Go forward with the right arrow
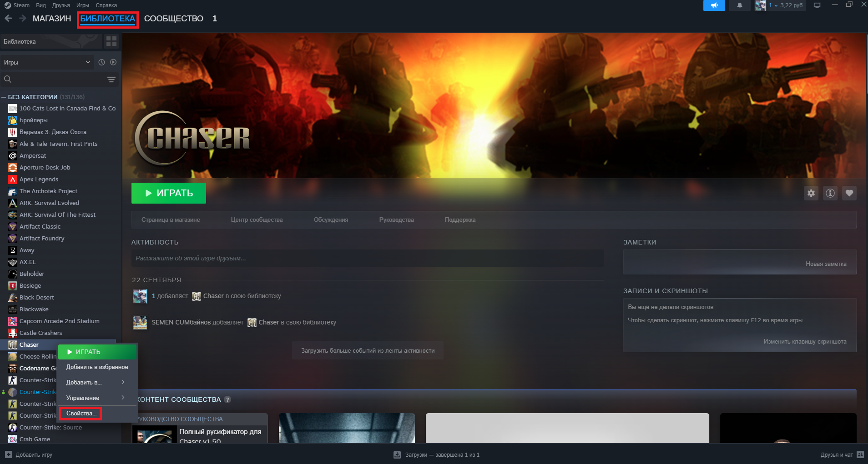The image size is (868, 464). (23, 18)
